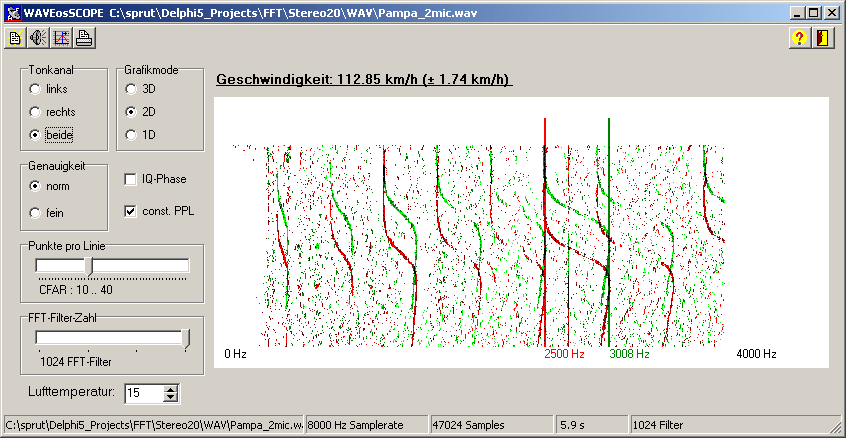Click the Lufttemperatur input field
The width and height of the screenshot is (846, 438).
[x=142, y=393]
